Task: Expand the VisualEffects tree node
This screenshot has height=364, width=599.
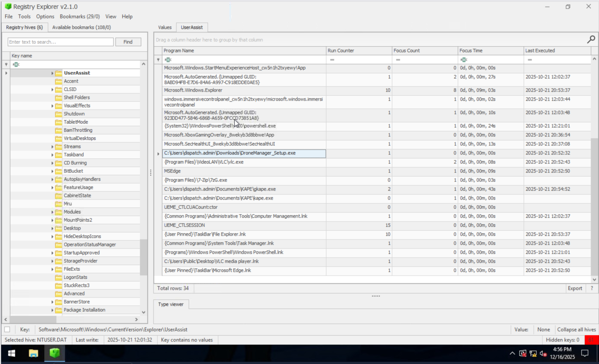Action: click(52, 106)
